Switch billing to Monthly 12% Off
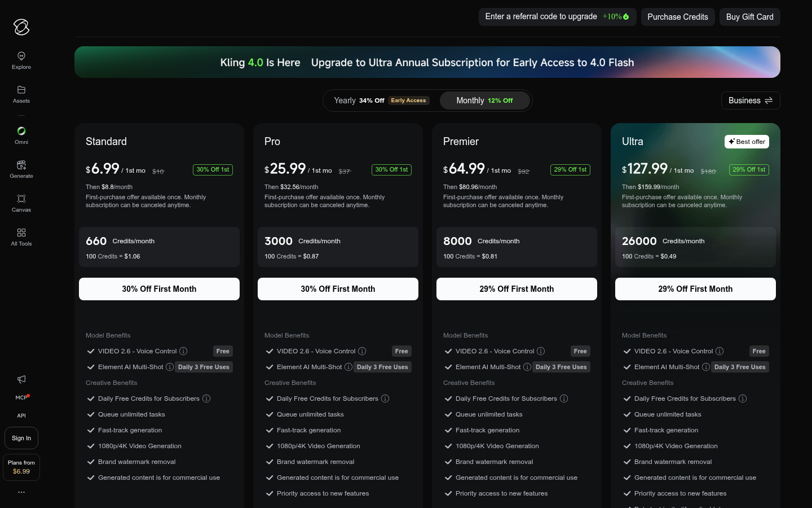 (x=484, y=100)
